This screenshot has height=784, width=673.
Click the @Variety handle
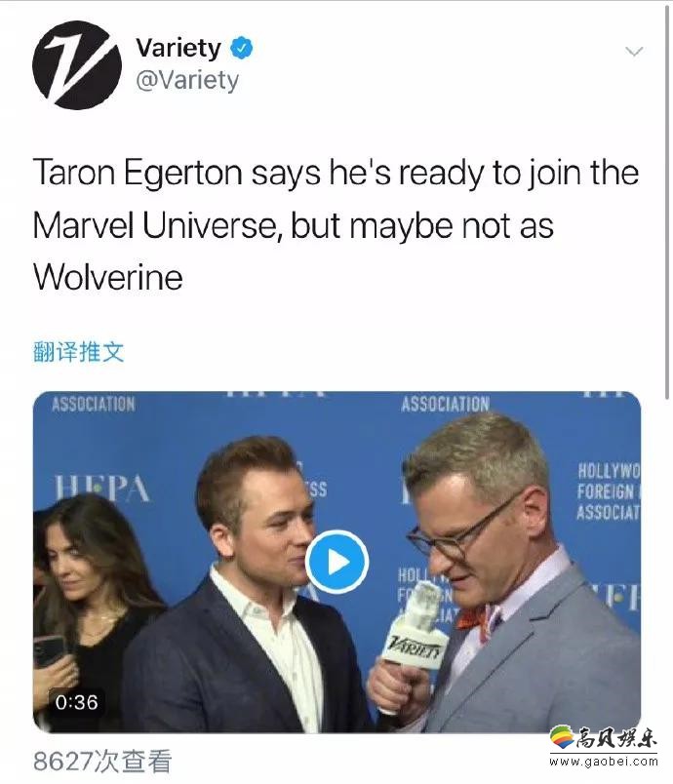(x=187, y=80)
